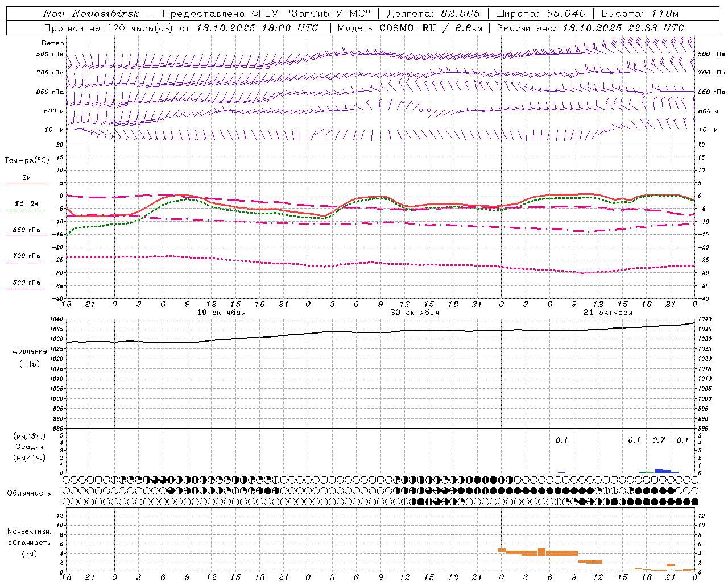The image size is (728, 582).
Task: Click the 'Осадки' precipitation label
Action: click(x=30, y=447)
